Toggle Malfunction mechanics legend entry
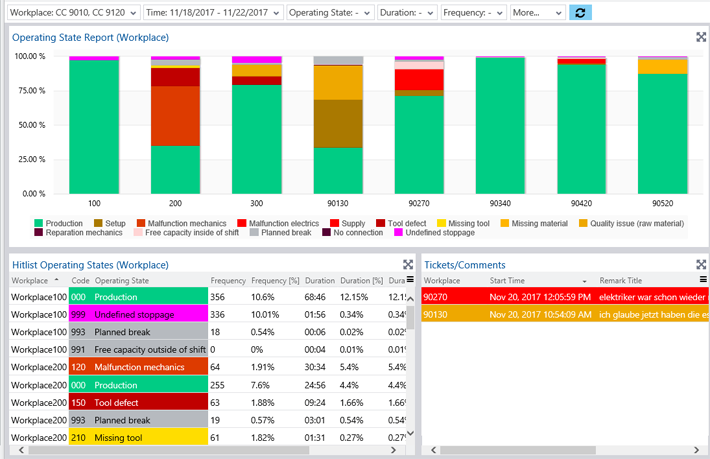 (x=182, y=223)
